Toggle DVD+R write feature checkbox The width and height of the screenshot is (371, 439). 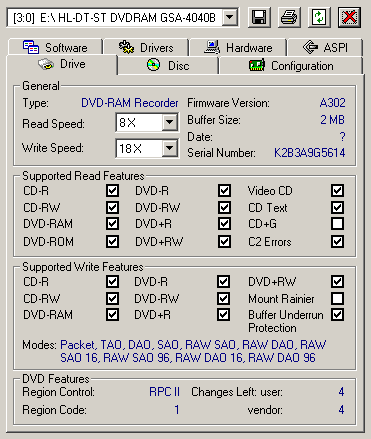(x=223, y=314)
